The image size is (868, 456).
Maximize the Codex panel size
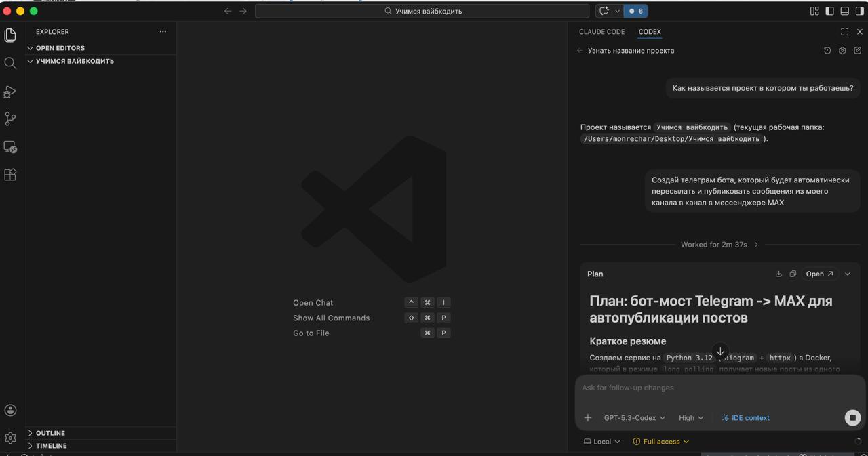(844, 32)
